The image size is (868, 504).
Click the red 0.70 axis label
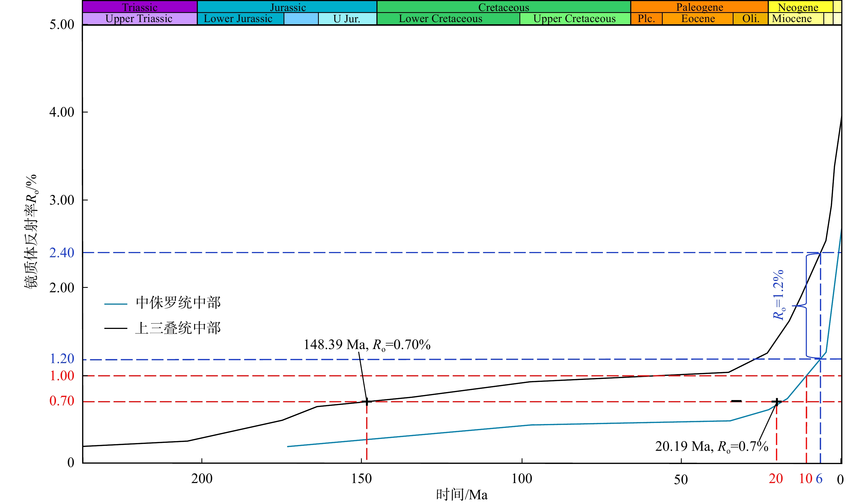(x=62, y=401)
